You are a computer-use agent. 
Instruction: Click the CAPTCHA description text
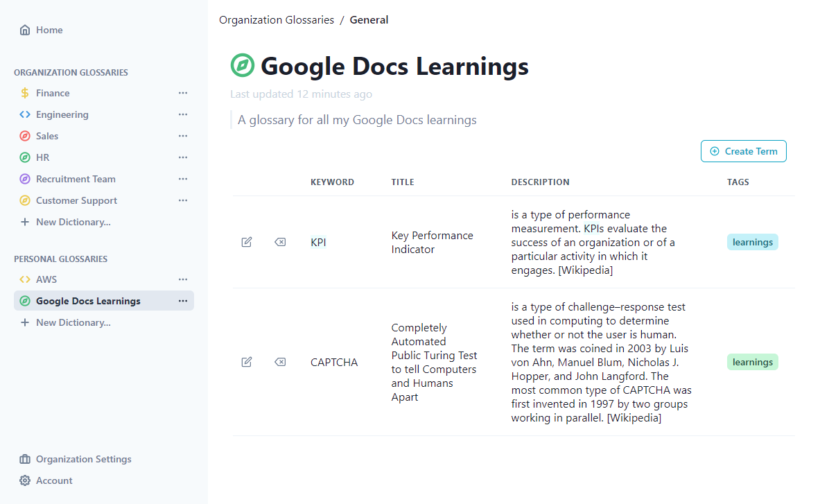pos(602,362)
